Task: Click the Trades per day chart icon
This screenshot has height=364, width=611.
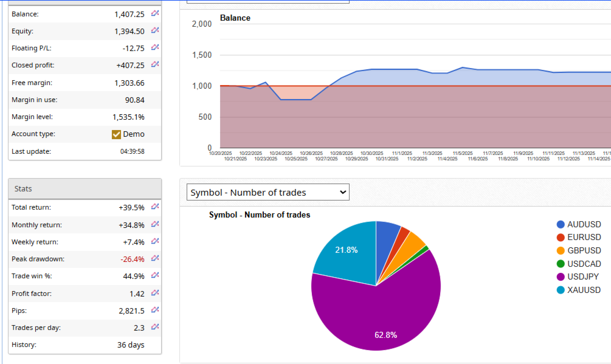Action: (155, 327)
